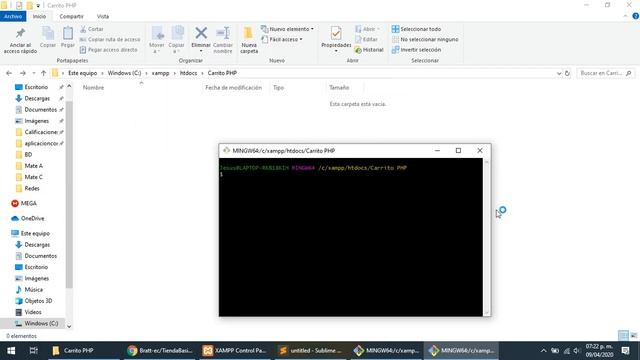This screenshot has width=640, height=360.
Task: Switch to the Compartir tab
Action: coord(71,16)
